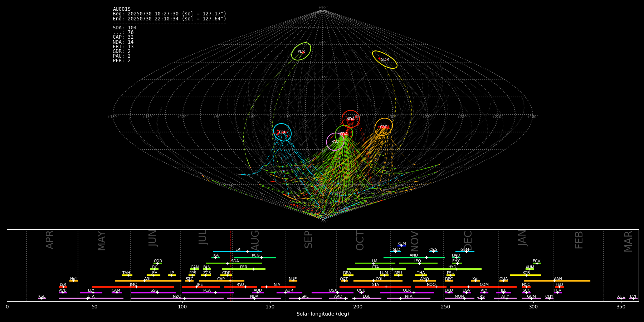The height and width of the screenshot is (322, 644).
Task: Click the +210 longitude label on map
Action: (497, 117)
